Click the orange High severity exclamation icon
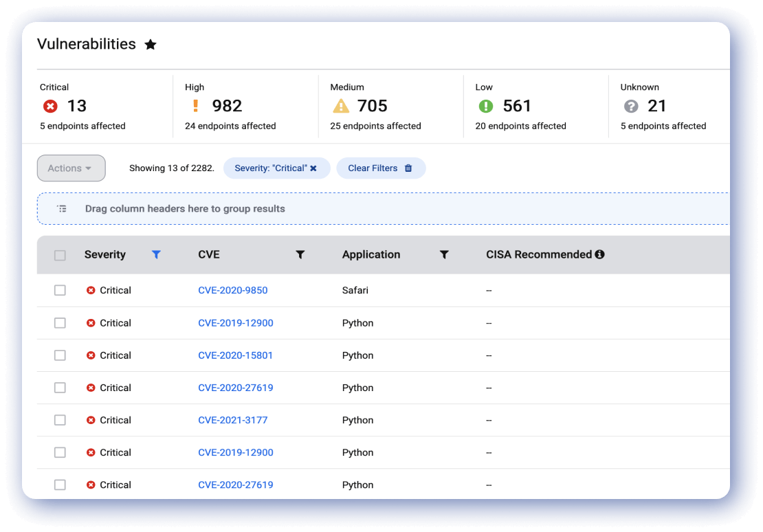The width and height of the screenshot is (763, 532). pos(196,106)
